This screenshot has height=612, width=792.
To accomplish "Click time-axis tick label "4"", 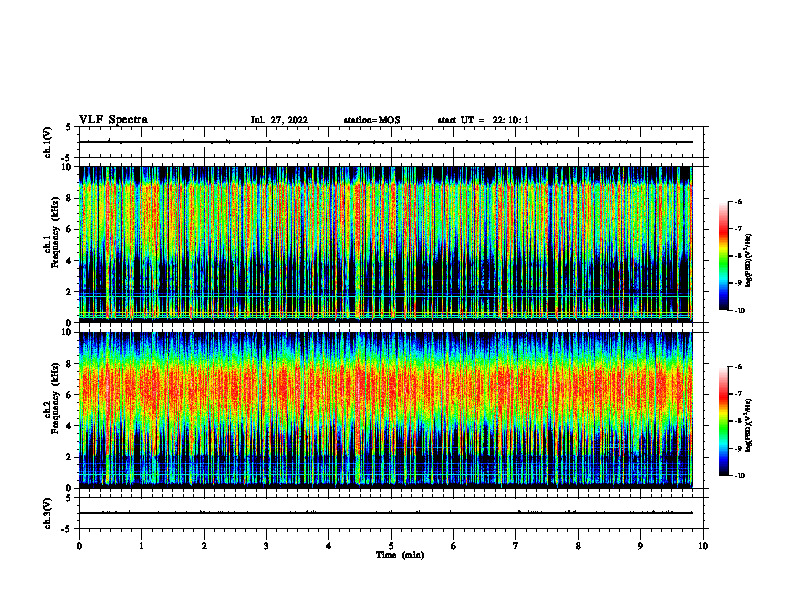I will click(x=329, y=546).
